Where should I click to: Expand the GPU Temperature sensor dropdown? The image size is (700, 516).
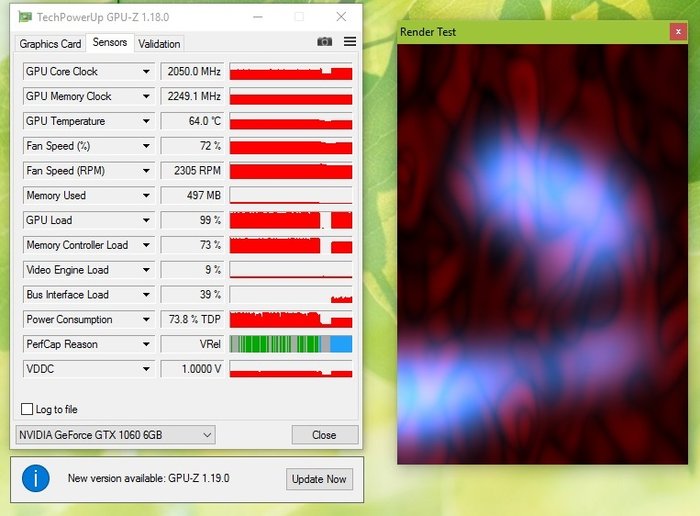[x=146, y=121]
